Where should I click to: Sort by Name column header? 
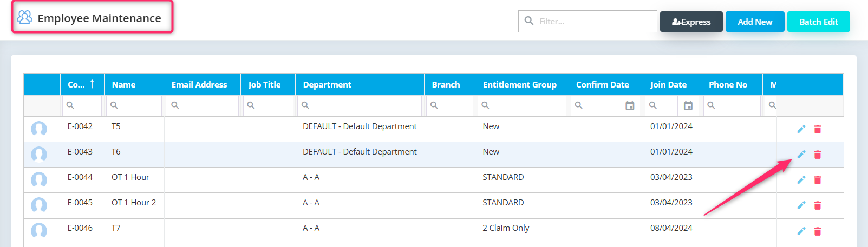[x=134, y=84]
